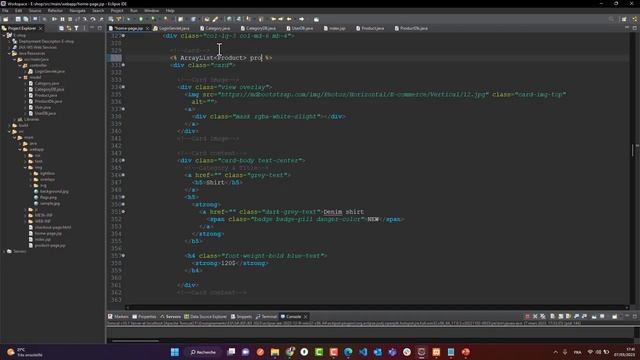Open the Snippets view tab
The height and width of the screenshot is (360, 640).
tap(241, 316)
